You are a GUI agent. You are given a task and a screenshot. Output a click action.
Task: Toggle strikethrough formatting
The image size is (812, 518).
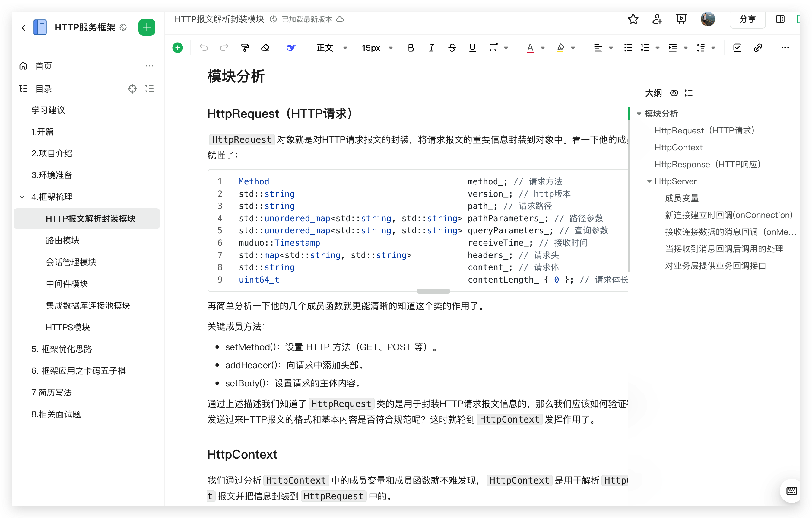(x=452, y=48)
